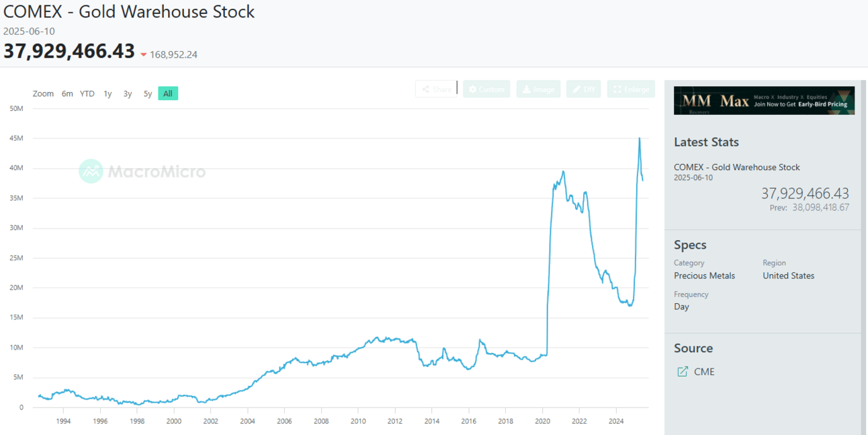Click the COMEX - Gold Warehouse Stock title
The width and height of the screenshot is (868, 435).
click(x=130, y=11)
